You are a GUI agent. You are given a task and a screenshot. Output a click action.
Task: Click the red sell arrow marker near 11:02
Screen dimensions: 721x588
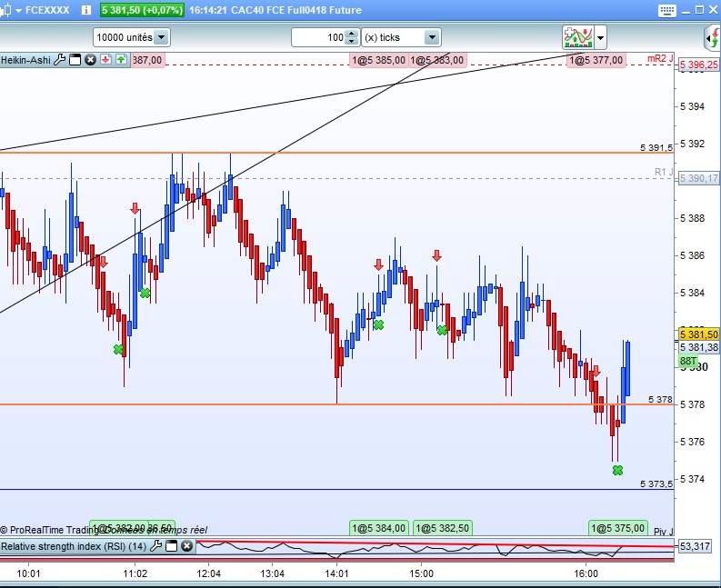coord(135,209)
